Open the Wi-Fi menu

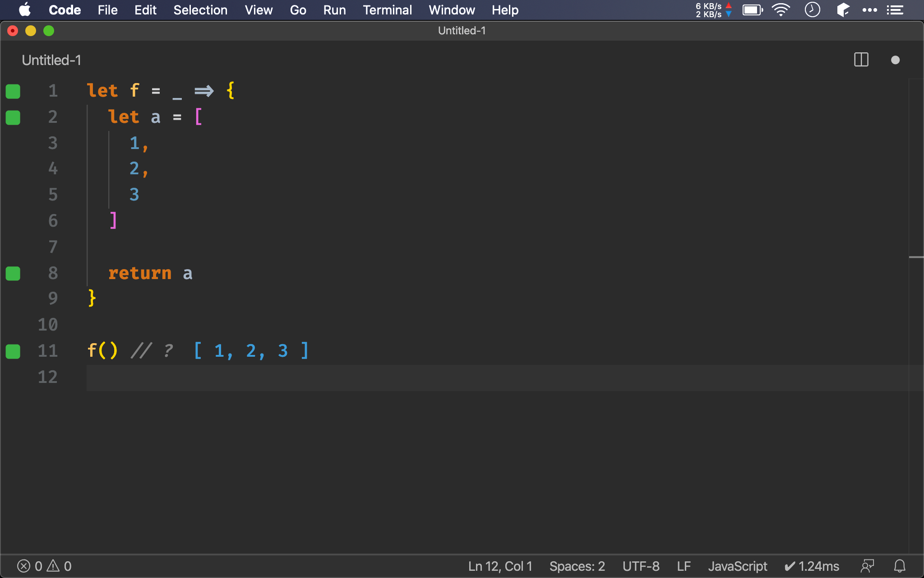click(781, 10)
